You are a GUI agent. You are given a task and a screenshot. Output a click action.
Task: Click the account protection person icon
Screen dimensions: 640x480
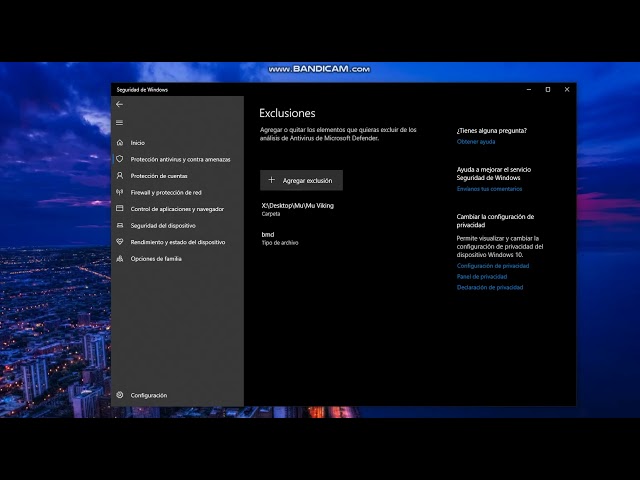120,176
